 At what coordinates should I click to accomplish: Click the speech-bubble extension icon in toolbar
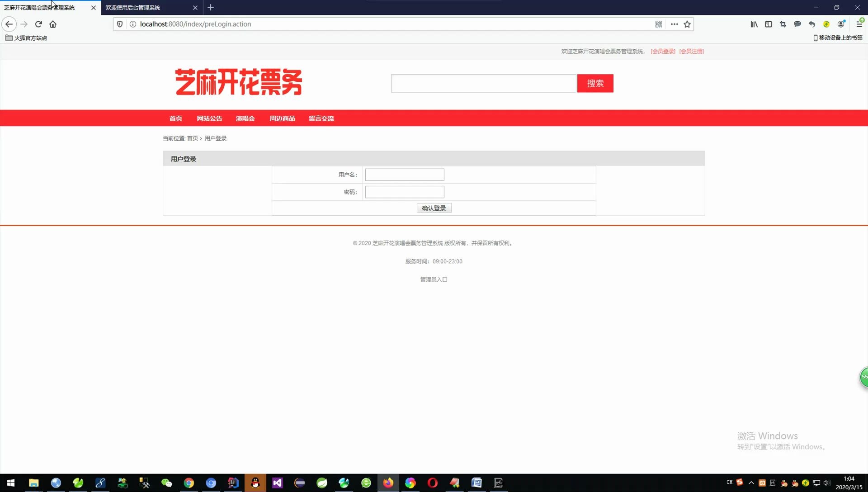click(x=797, y=24)
